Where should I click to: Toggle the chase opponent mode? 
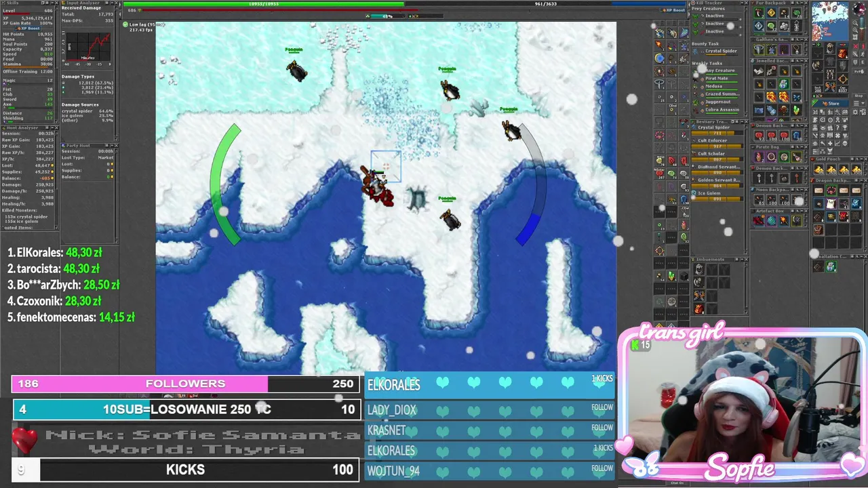[x=863, y=55]
